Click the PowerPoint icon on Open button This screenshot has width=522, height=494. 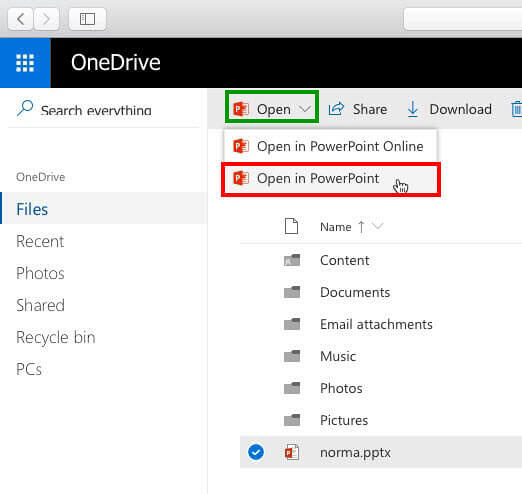coord(241,109)
